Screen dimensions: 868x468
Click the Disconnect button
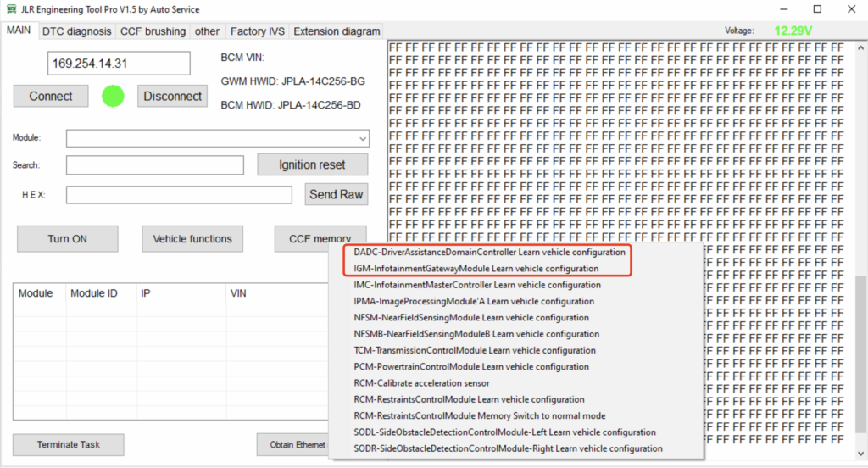click(x=172, y=96)
